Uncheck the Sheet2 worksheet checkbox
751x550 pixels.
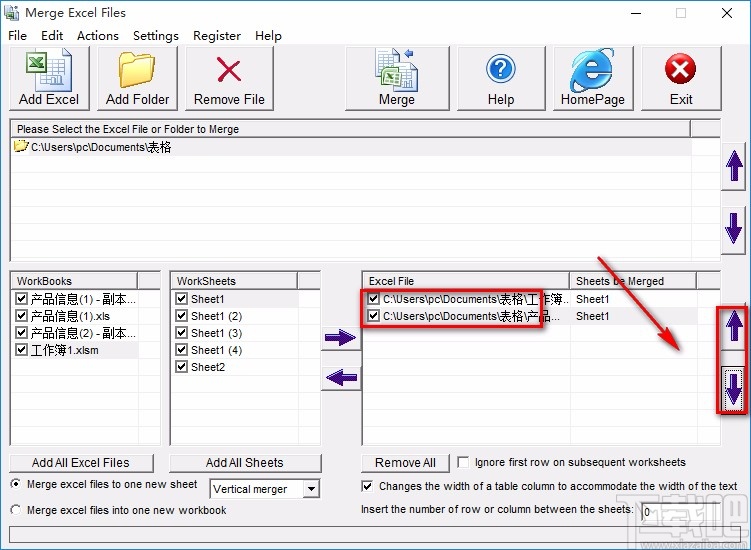point(181,367)
